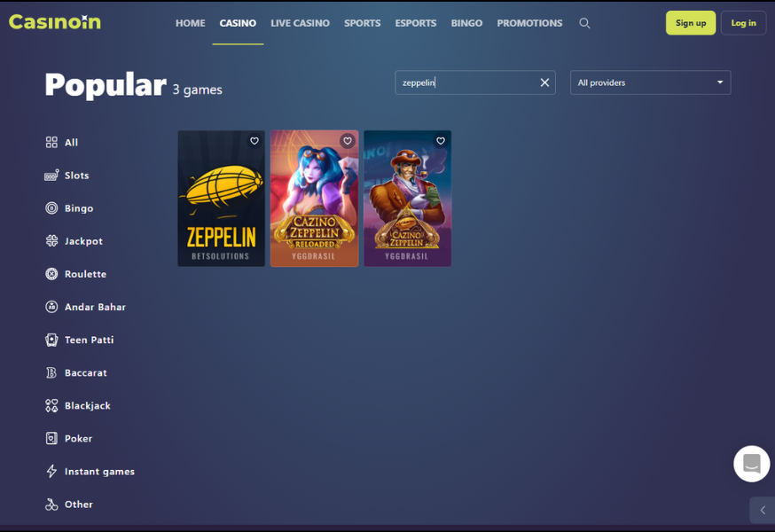This screenshot has height=532, width=775.
Task: Open the Roulette category icon
Action: point(51,274)
